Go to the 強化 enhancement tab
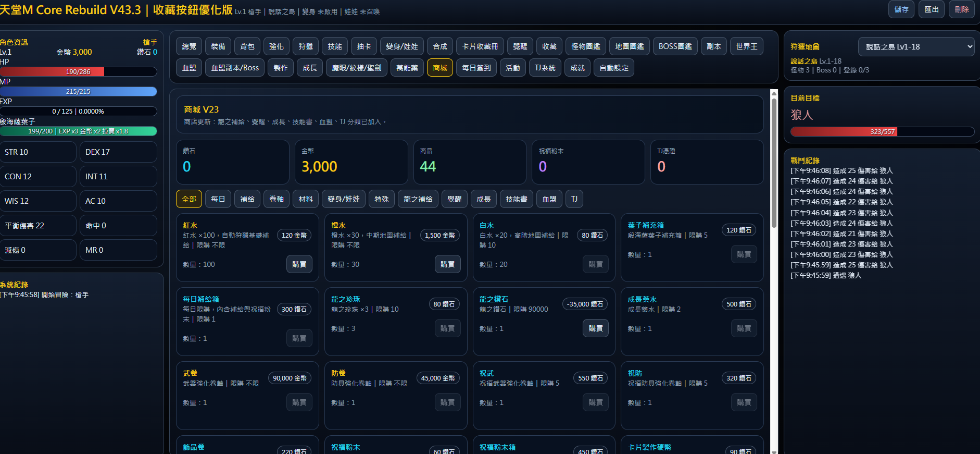The width and height of the screenshot is (980, 454). point(277,46)
